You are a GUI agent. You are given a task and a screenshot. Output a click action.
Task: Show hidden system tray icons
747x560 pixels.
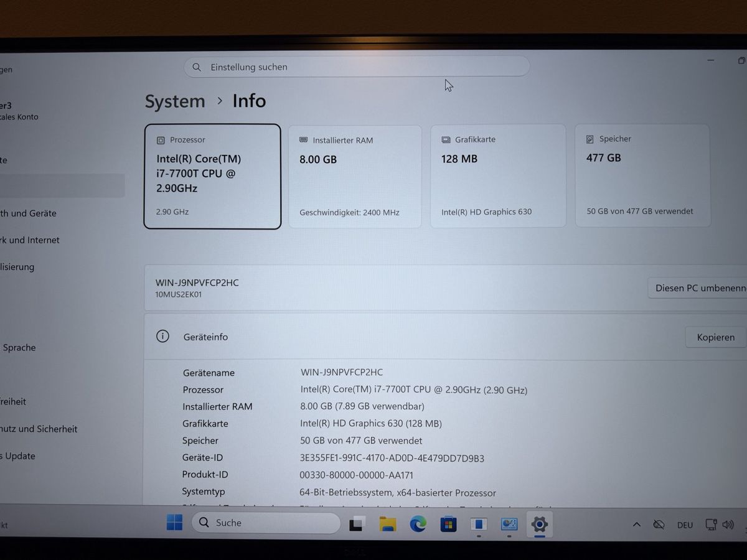[636, 525]
